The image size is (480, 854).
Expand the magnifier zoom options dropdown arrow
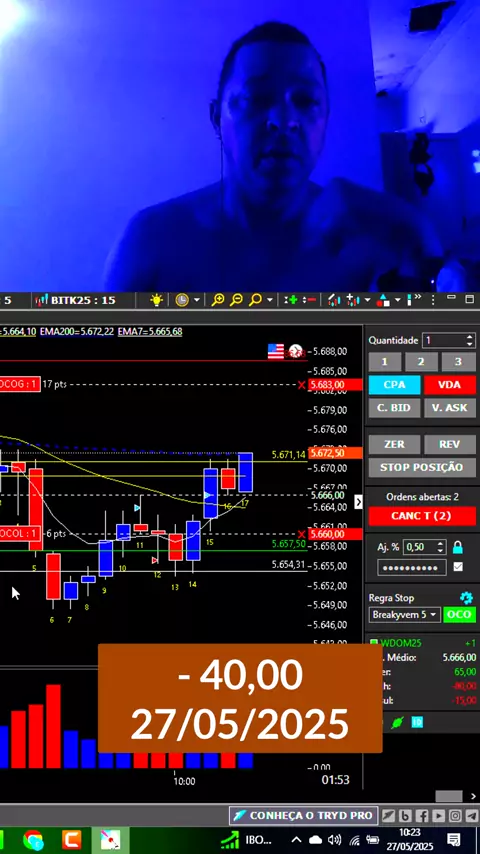[270, 300]
